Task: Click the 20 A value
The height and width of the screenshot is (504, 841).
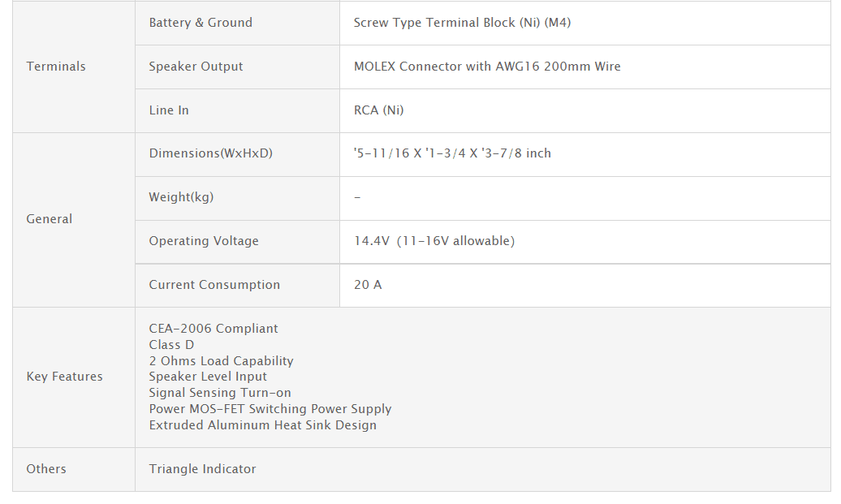Action: tap(368, 285)
